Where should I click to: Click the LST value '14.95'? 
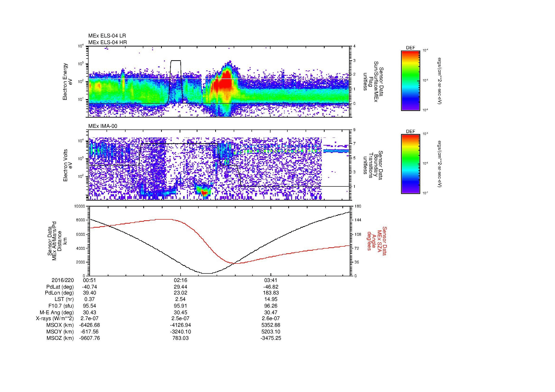[271, 299]
